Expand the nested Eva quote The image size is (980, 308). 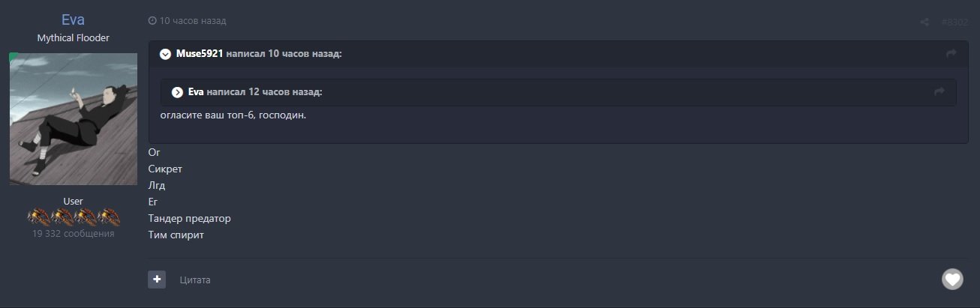click(178, 92)
